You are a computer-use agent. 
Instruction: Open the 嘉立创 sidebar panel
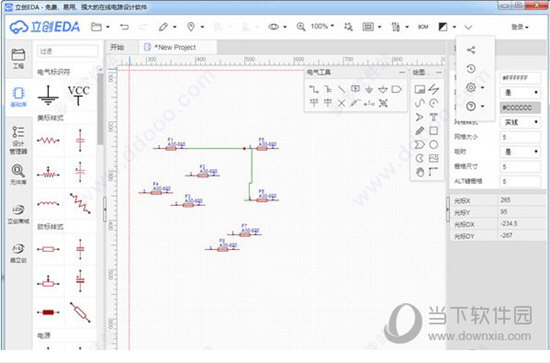click(18, 253)
